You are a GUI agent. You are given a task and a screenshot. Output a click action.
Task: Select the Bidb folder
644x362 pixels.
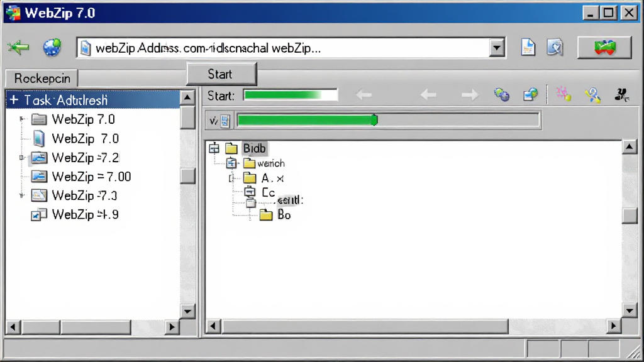pyautogui.click(x=254, y=148)
